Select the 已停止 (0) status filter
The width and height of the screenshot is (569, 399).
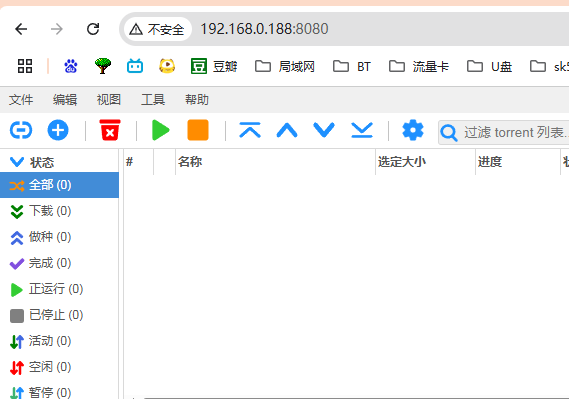click(x=59, y=315)
